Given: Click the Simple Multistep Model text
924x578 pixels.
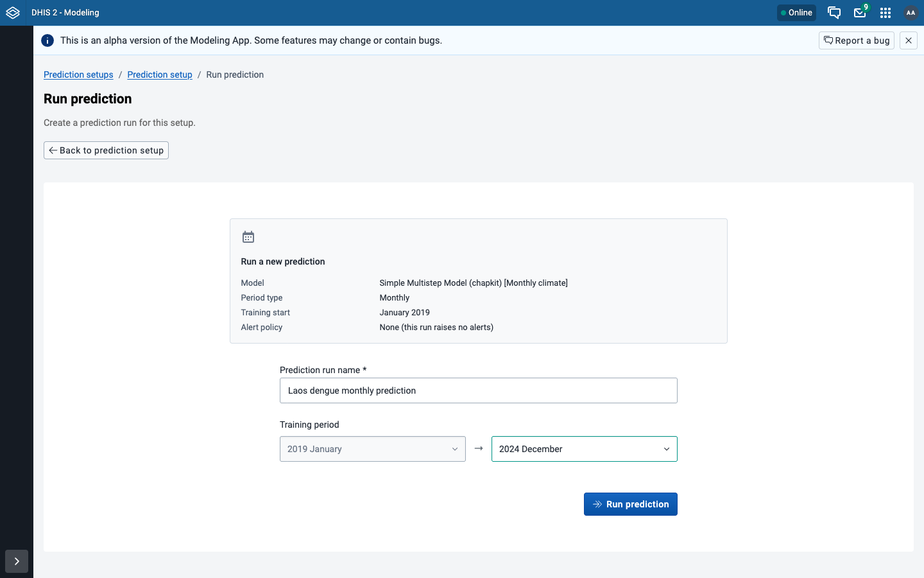Looking at the screenshot, I should tap(474, 283).
